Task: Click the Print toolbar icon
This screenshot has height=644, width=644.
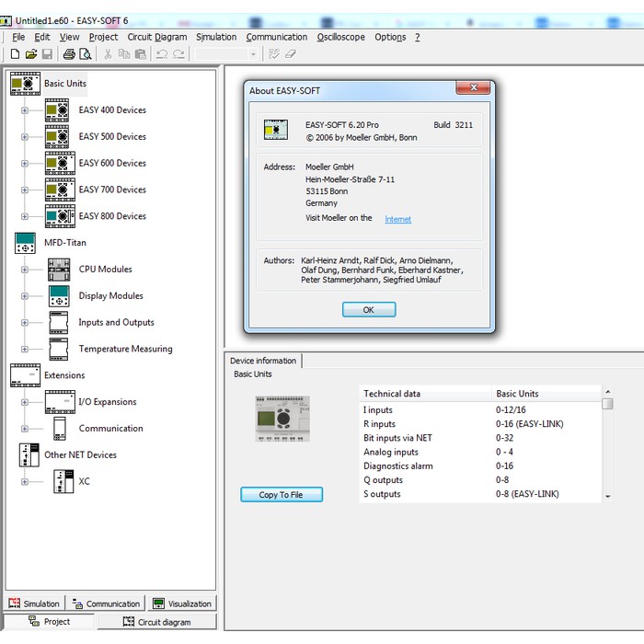Action: [x=68, y=54]
